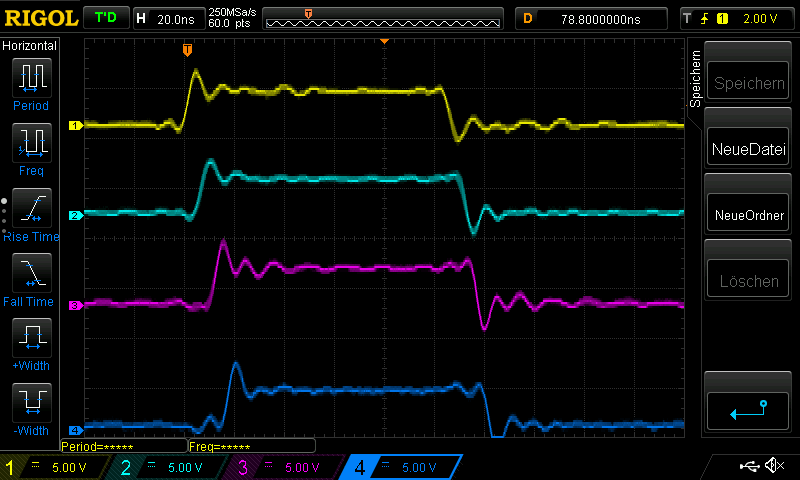800x480 pixels.
Task: Click the delay value 78.8000000ns field
Action: [x=591, y=19]
